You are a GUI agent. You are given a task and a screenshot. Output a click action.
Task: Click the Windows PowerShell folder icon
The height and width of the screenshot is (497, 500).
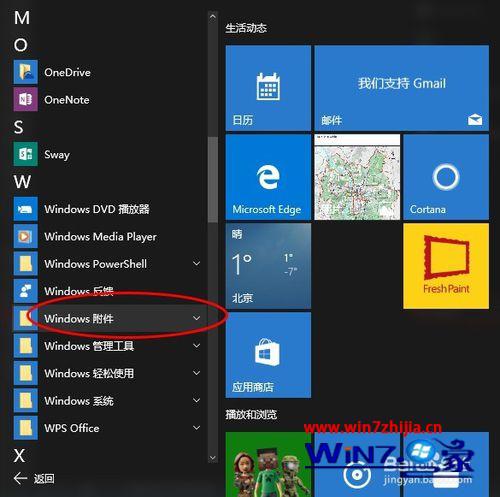26,264
